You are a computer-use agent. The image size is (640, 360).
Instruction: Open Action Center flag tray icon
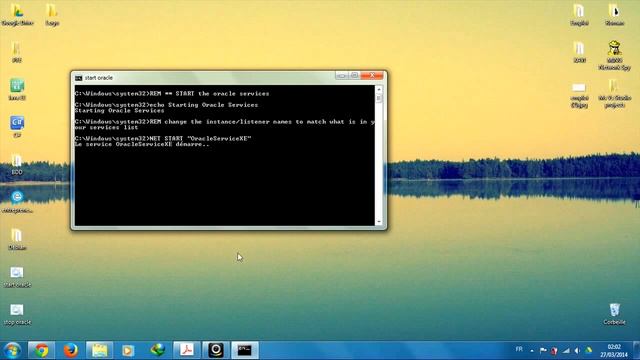coord(543,350)
